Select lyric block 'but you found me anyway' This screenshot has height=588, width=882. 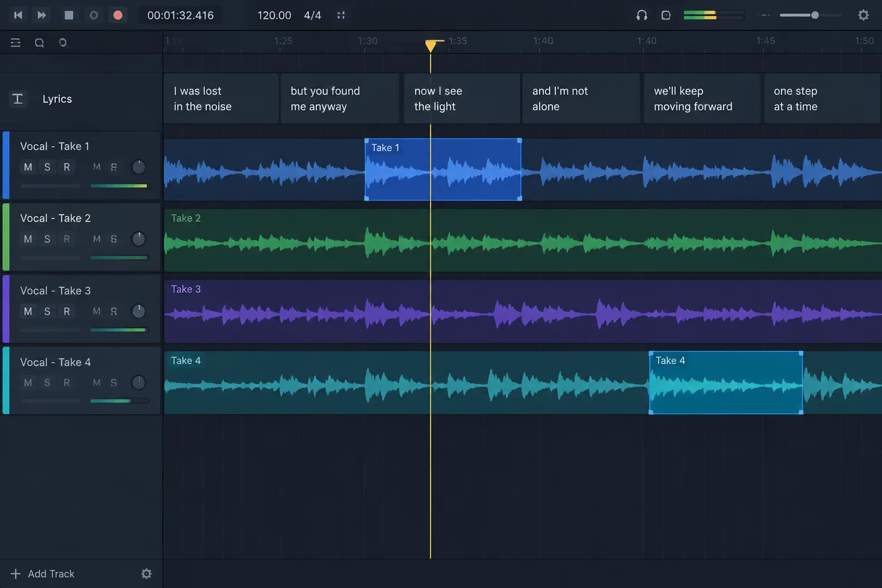(x=340, y=98)
